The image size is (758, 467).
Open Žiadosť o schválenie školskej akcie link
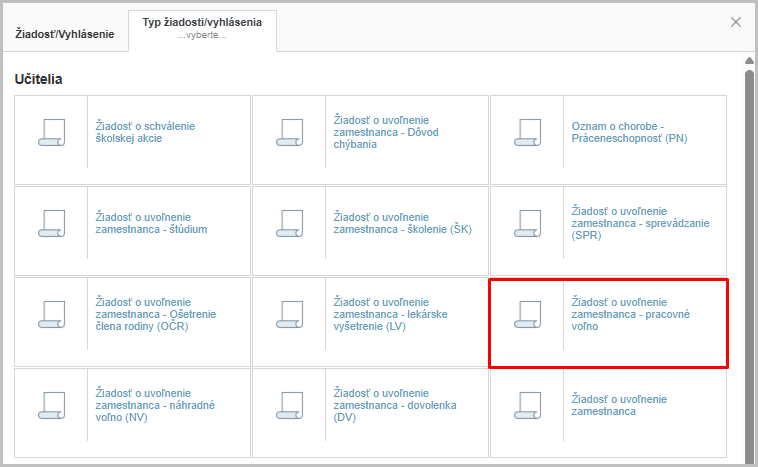[x=145, y=132]
